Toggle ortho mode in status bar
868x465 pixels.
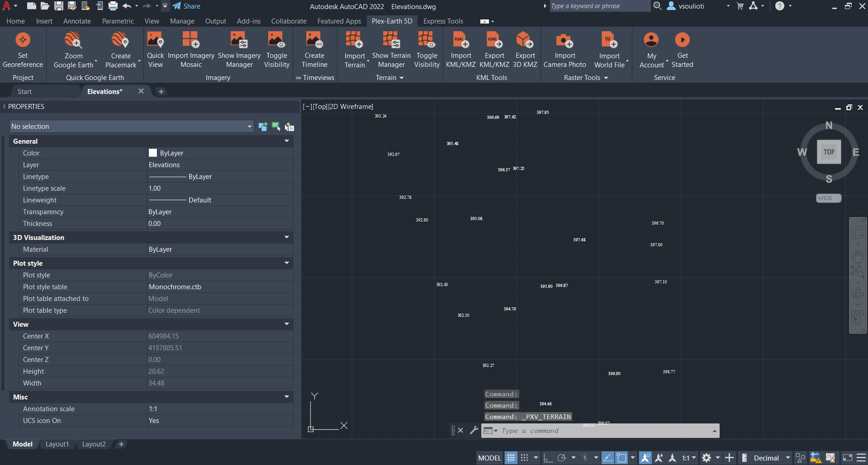pyautogui.click(x=548, y=458)
